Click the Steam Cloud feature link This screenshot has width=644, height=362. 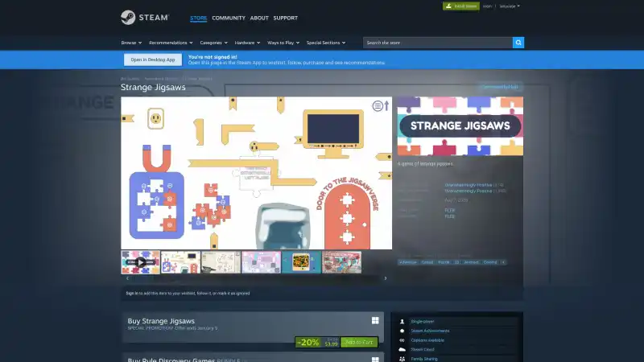pos(423,350)
